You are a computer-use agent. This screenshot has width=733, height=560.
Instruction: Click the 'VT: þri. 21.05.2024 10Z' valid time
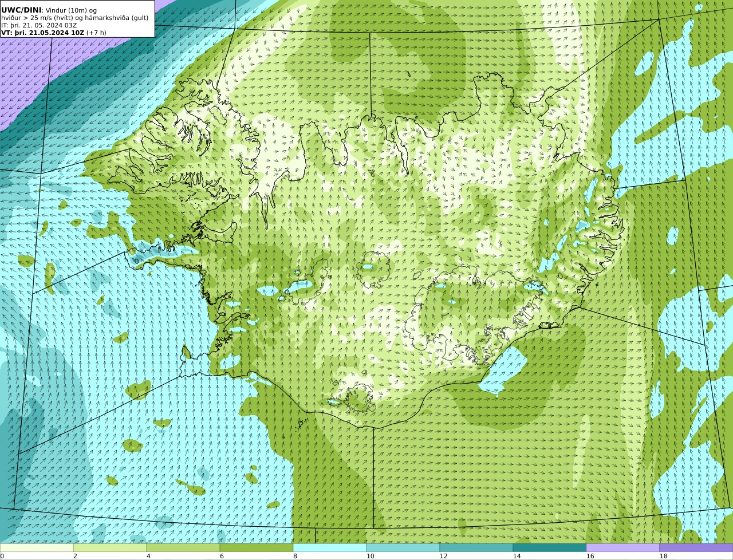point(43,33)
